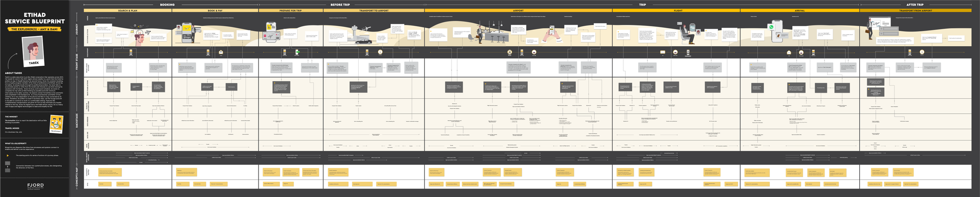
Task: Click the "WHAT IS A BLUEPRINT?" heading
Action: [16, 143]
